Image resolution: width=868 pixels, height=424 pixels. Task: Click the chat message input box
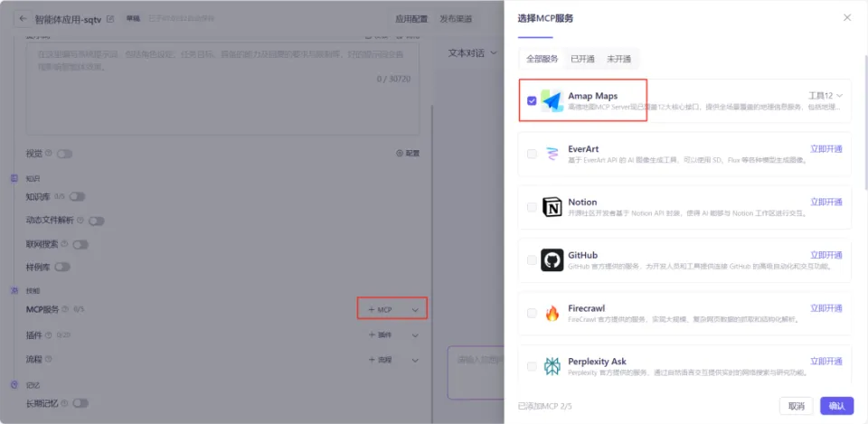point(476,373)
